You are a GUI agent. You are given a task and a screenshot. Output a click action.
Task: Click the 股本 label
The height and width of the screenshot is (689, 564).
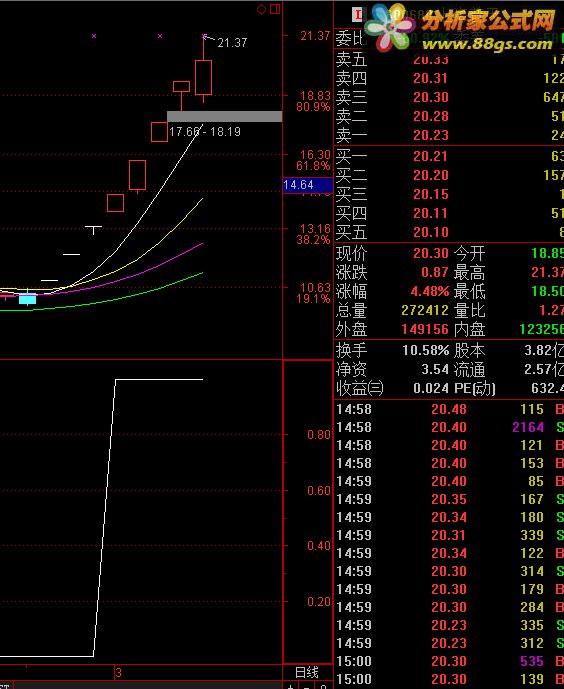[470, 350]
